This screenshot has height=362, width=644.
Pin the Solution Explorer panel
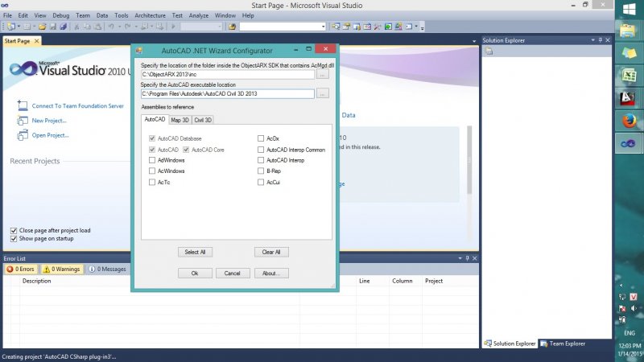(x=600, y=40)
